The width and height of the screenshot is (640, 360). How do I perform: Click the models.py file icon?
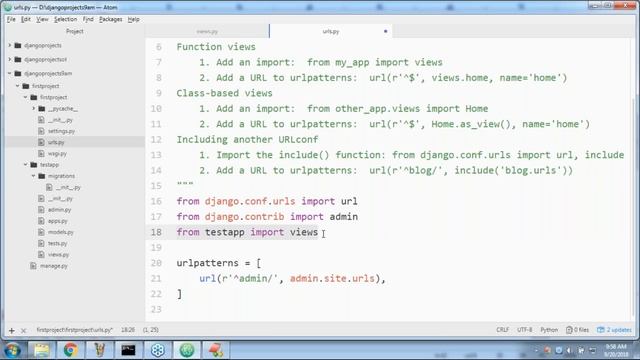coord(41,232)
